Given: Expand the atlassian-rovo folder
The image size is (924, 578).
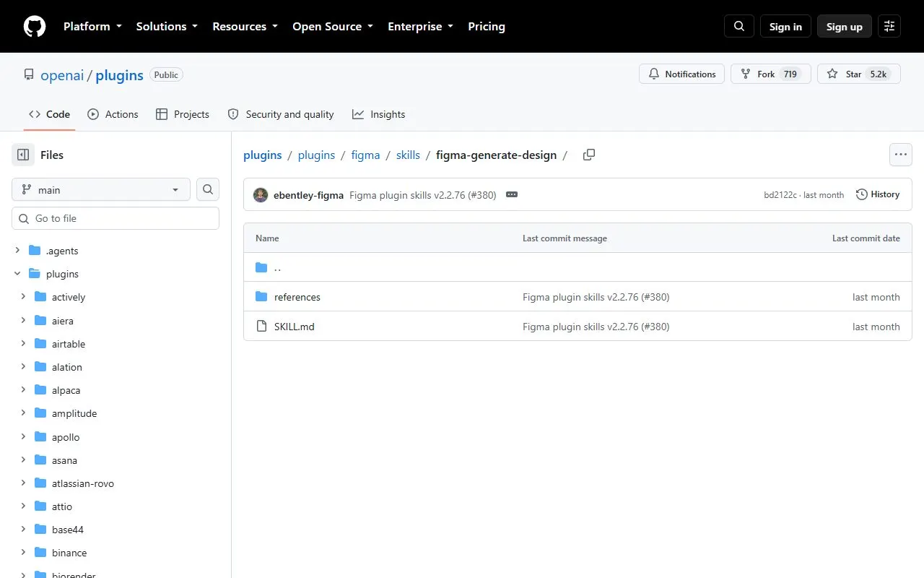Looking at the screenshot, I should click(23, 483).
